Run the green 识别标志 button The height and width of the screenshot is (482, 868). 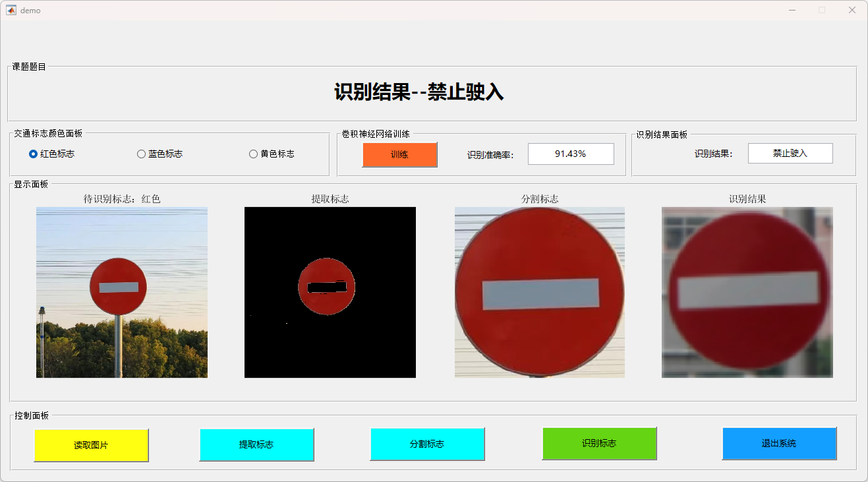pyautogui.click(x=599, y=443)
